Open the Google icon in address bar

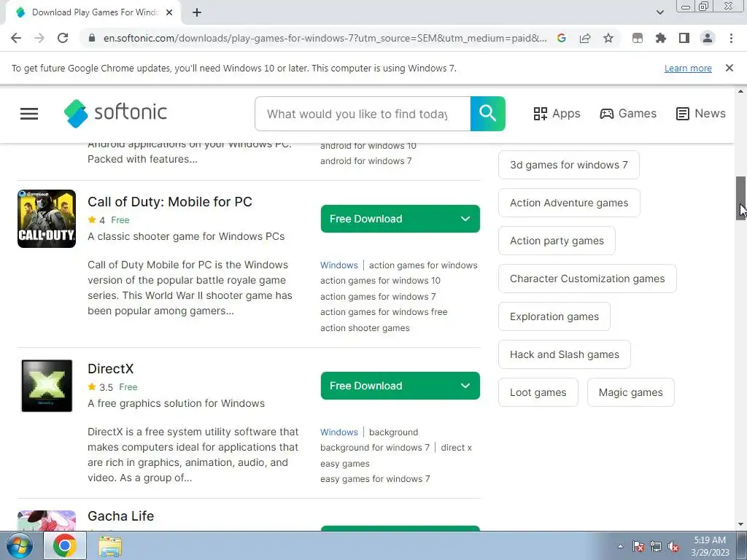click(x=562, y=38)
